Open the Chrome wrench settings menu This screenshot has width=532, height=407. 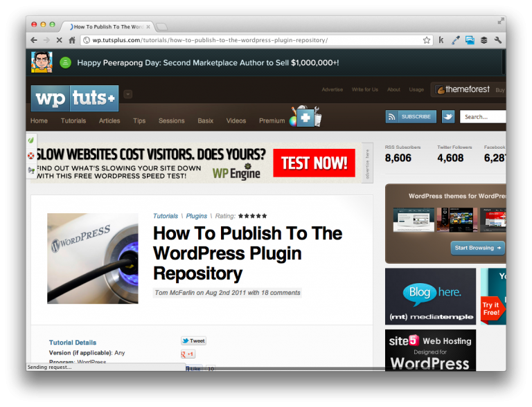click(498, 40)
